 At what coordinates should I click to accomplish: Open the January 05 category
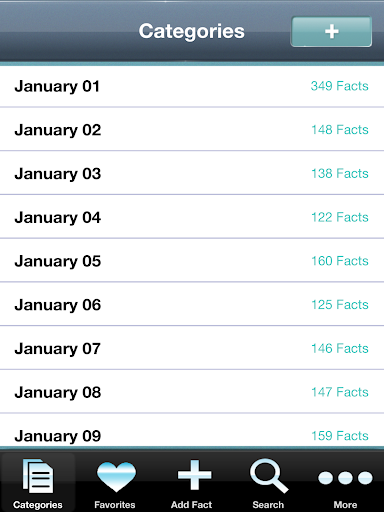click(x=192, y=260)
